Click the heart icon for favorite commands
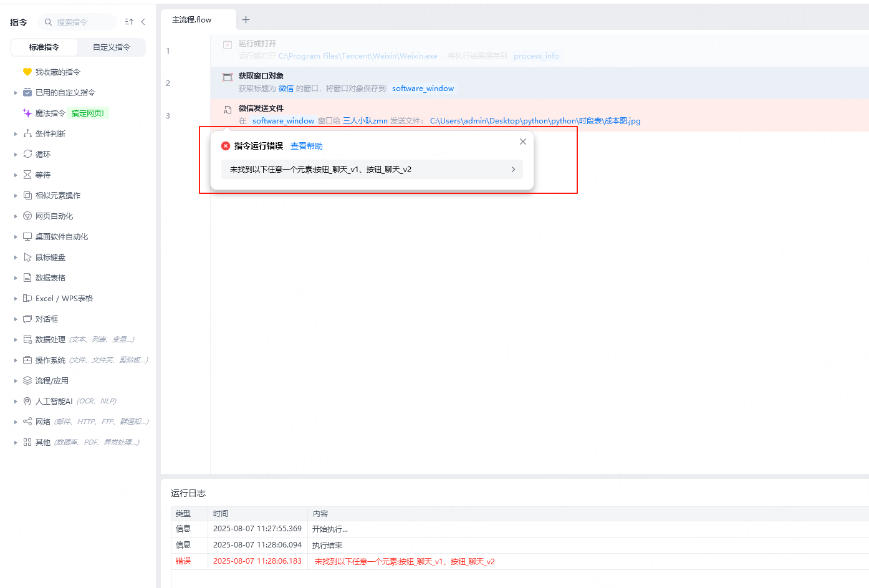869x588 pixels. [x=27, y=72]
